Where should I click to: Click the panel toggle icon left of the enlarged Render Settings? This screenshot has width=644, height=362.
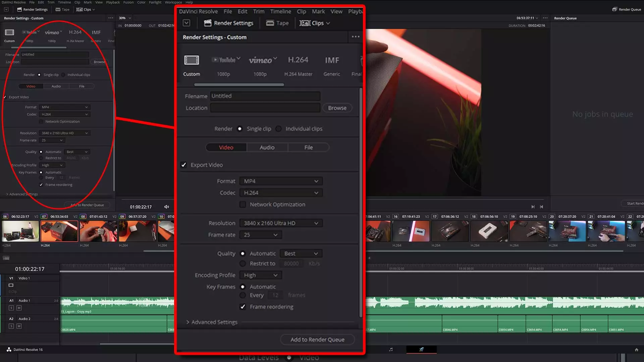(x=186, y=23)
